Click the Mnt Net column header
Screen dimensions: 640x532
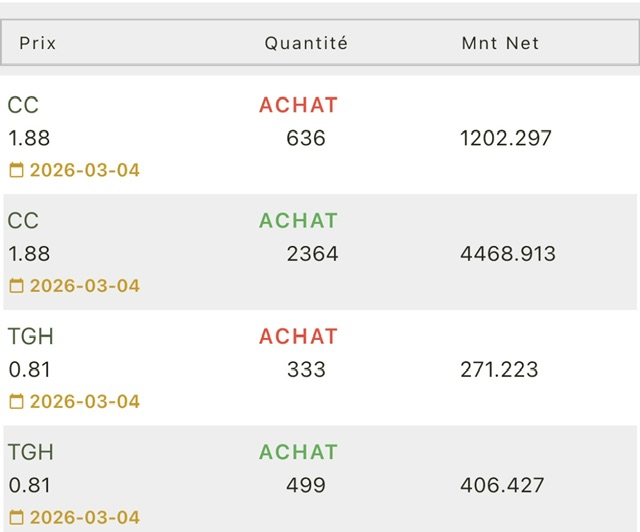[x=500, y=44]
